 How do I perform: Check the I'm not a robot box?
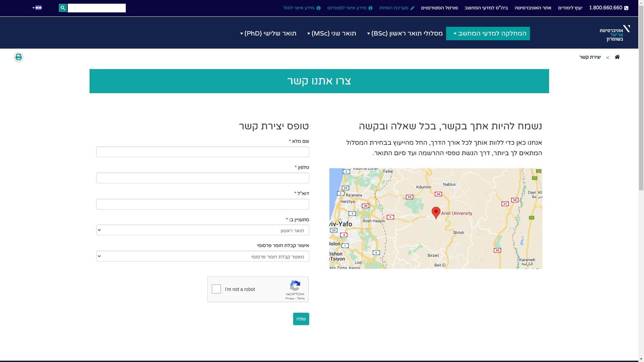pyautogui.click(x=216, y=289)
